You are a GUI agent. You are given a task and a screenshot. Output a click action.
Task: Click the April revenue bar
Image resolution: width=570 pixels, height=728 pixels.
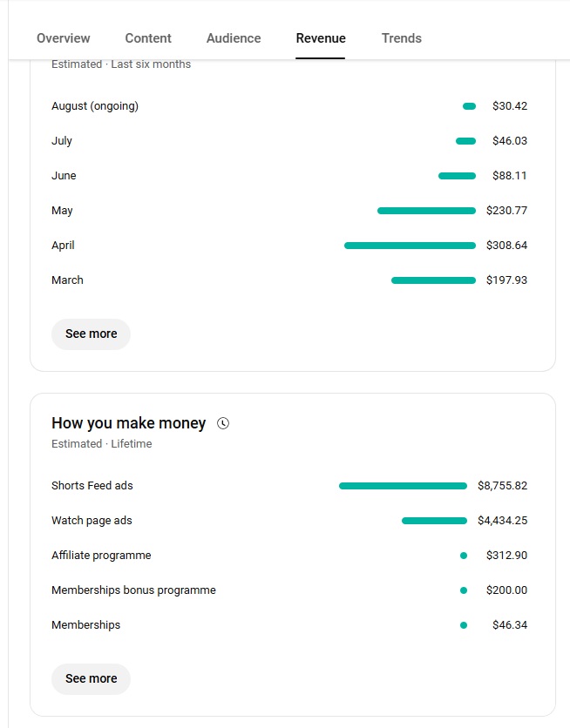[x=410, y=246]
